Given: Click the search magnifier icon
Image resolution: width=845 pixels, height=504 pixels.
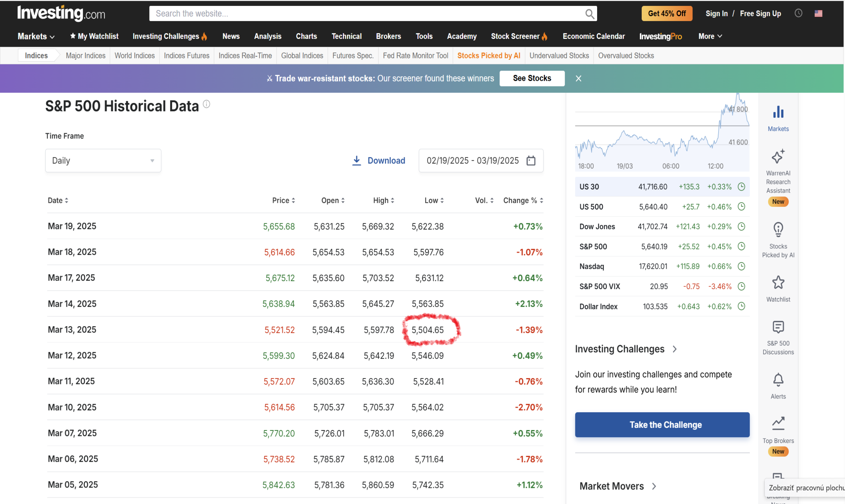Looking at the screenshot, I should click(590, 14).
